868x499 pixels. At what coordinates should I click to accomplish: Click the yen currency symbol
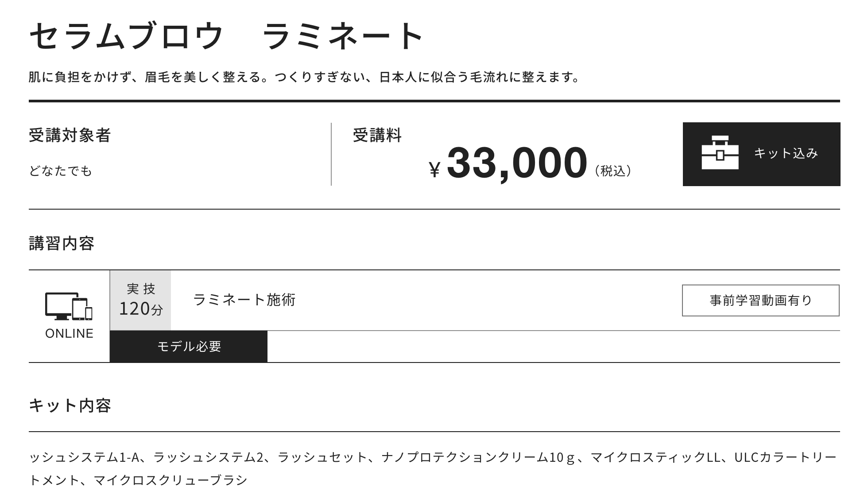[435, 169]
